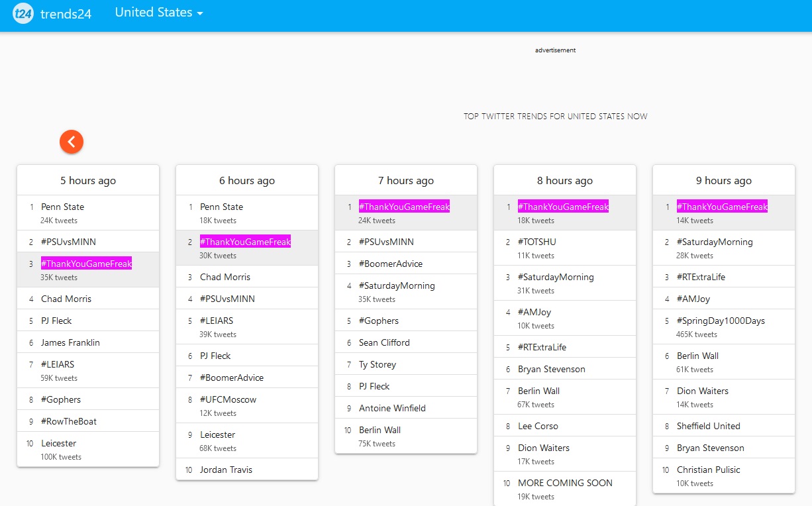Click the Christian Pulisic trend
Viewport: 812px width, 506px height.
[x=708, y=470]
